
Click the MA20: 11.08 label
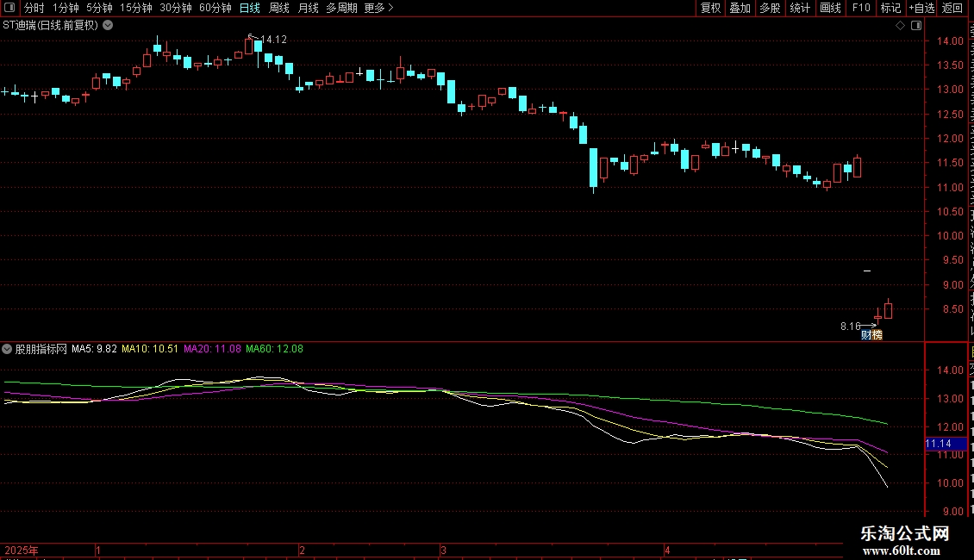point(212,349)
